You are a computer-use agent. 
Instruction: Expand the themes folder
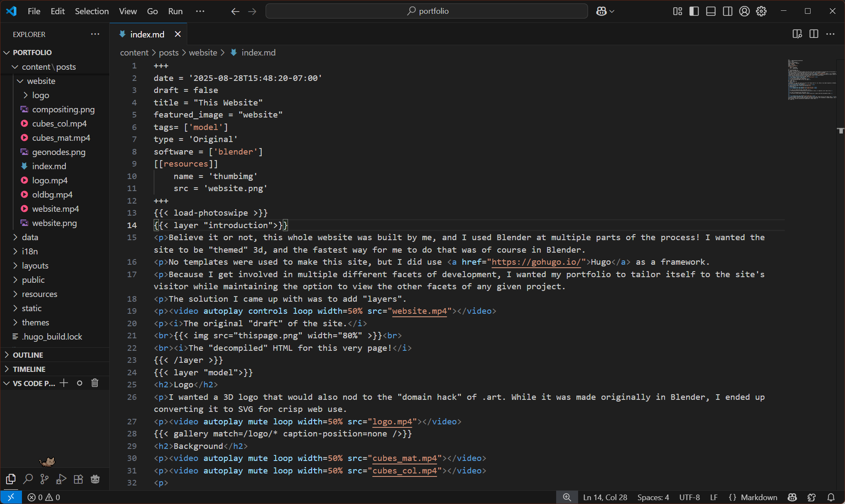pyautogui.click(x=35, y=322)
